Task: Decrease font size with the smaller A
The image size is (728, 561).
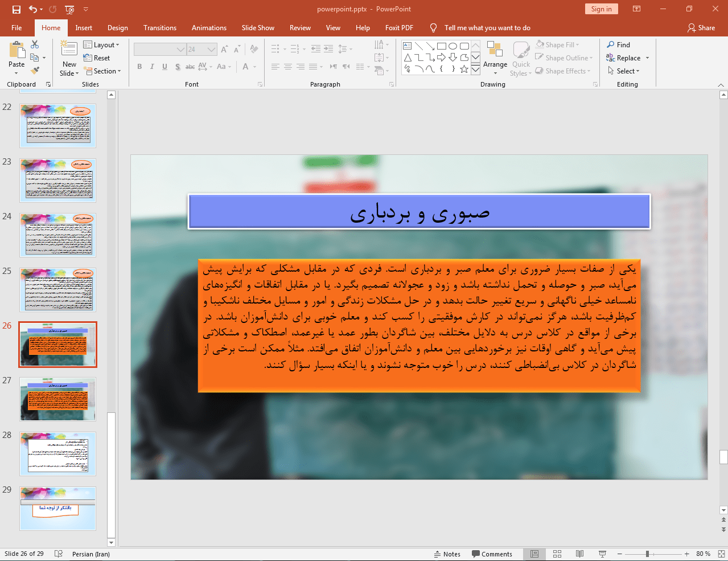Action: pos(236,50)
